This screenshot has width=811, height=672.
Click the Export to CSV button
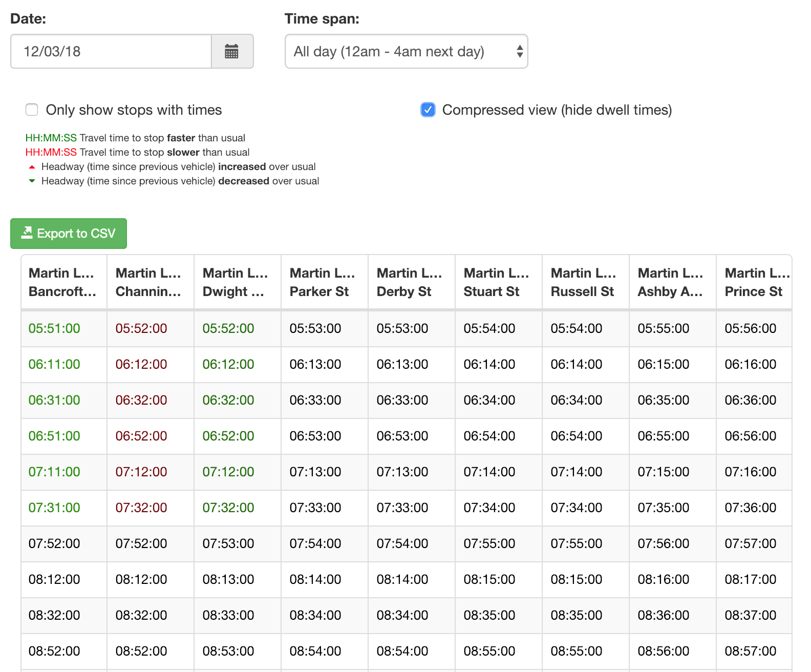pyautogui.click(x=69, y=234)
